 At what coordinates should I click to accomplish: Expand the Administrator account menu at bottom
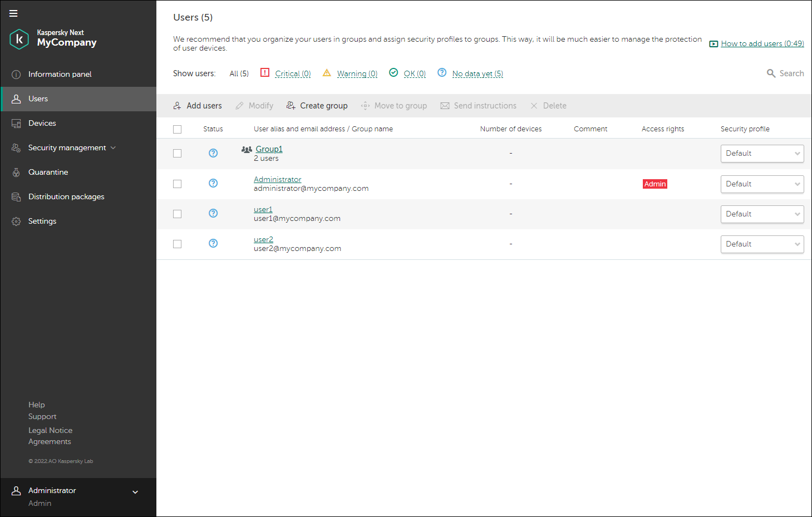tap(135, 492)
